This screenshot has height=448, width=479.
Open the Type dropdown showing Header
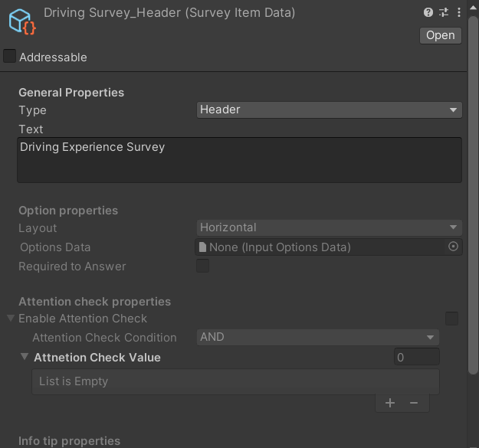point(329,110)
